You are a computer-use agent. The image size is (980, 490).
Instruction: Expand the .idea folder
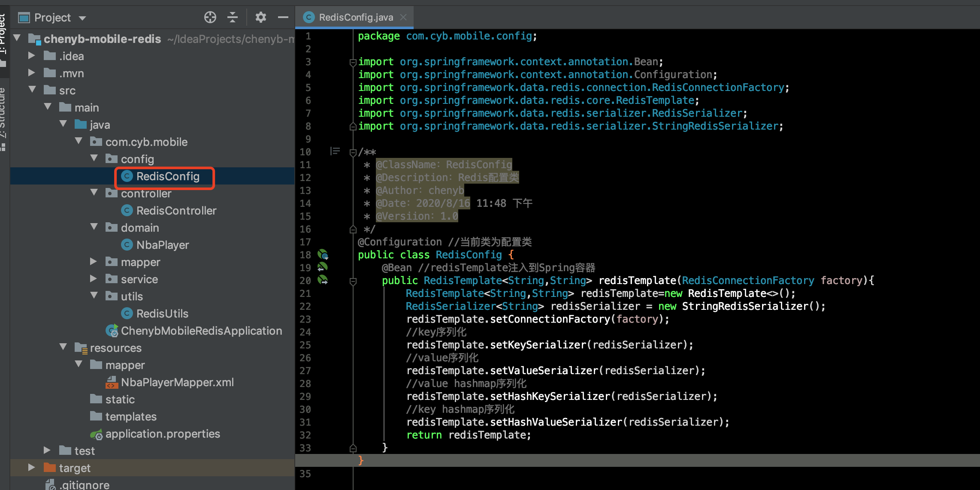click(x=31, y=55)
